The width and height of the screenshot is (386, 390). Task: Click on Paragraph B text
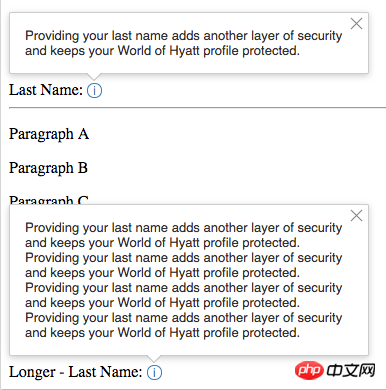pos(48,169)
